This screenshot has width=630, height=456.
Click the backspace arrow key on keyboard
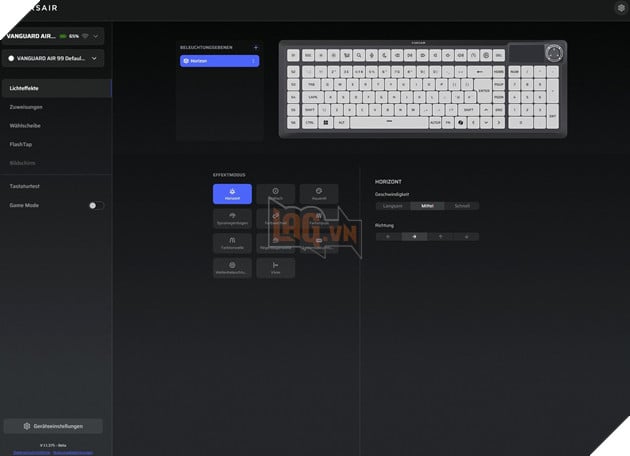(479, 72)
